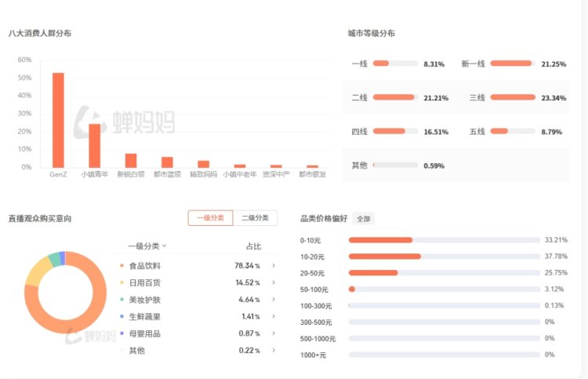Screen dimensions: 588x379
Task: Expand the 生鲜蔬果 row chevron
Action: (274, 316)
